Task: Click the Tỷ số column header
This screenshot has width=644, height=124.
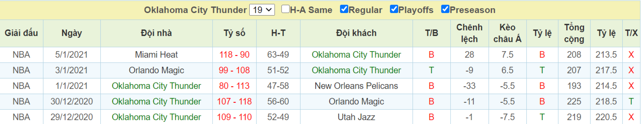Action: tap(234, 33)
